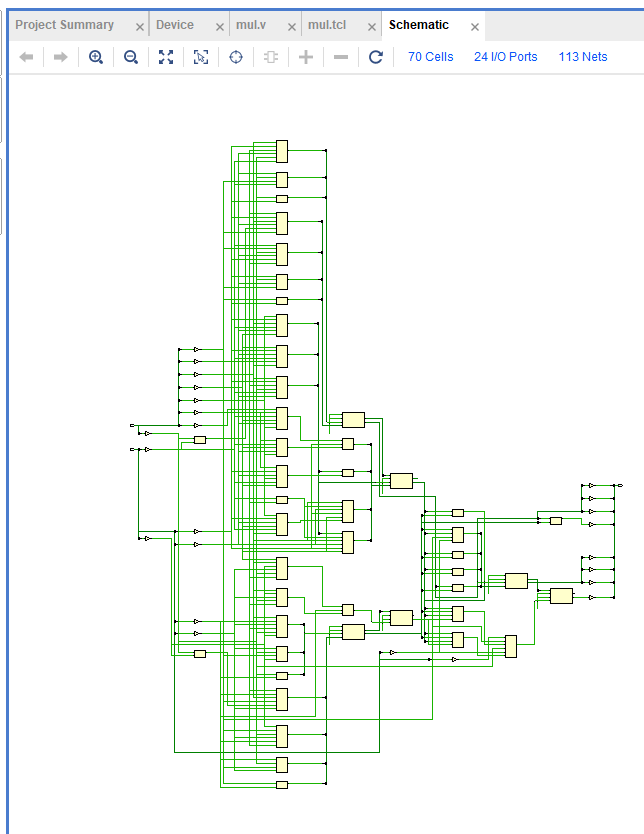Click the Zoom In magnifier icon
Viewport: 644px width, 834px height.
pyautogui.click(x=96, y=57)
